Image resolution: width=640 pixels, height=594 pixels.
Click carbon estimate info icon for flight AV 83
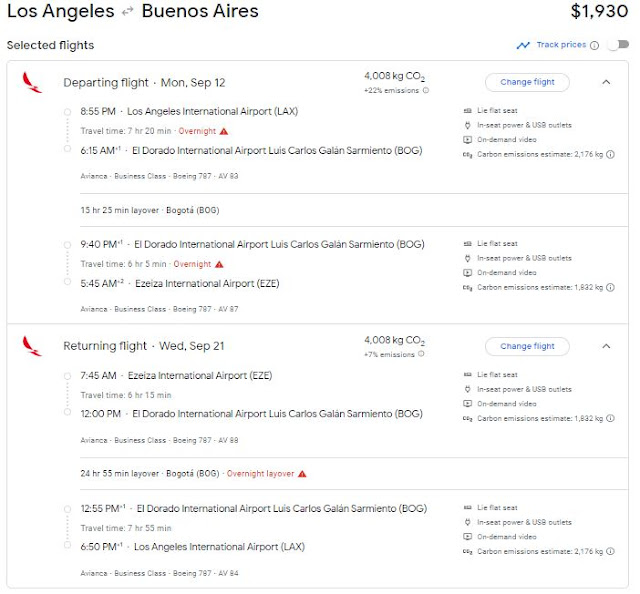(x=611, y=154)
